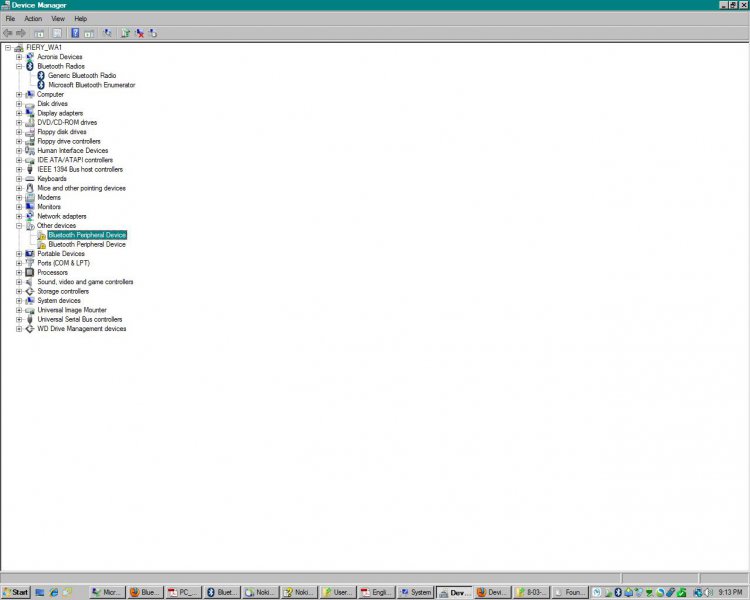Click the Keyboards category icon

point(30,179)
